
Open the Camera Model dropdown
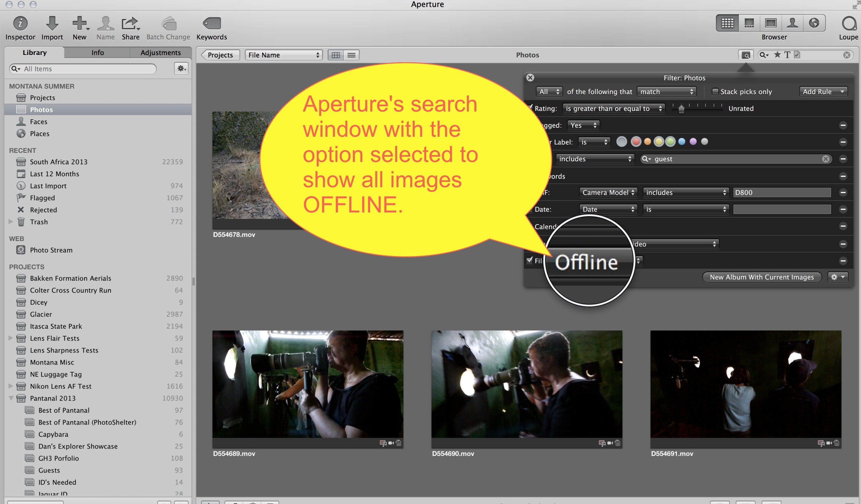(x=608, y=193)
